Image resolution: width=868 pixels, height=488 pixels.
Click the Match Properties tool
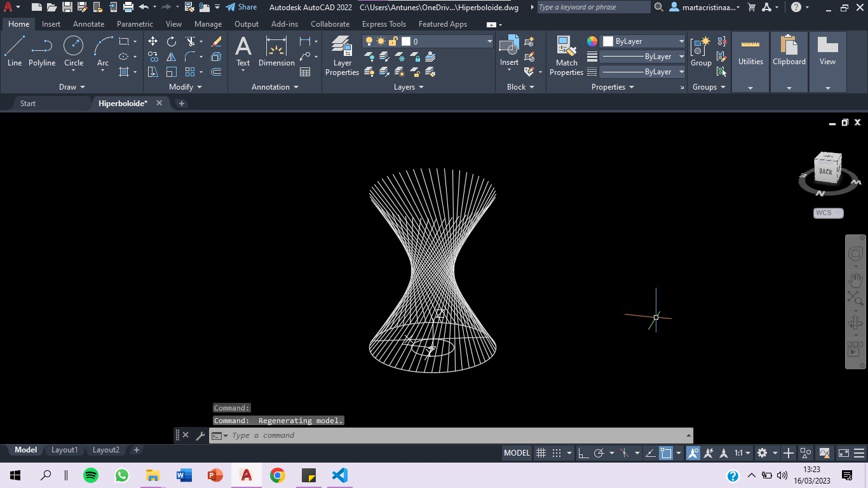click(x=566, y=56)
